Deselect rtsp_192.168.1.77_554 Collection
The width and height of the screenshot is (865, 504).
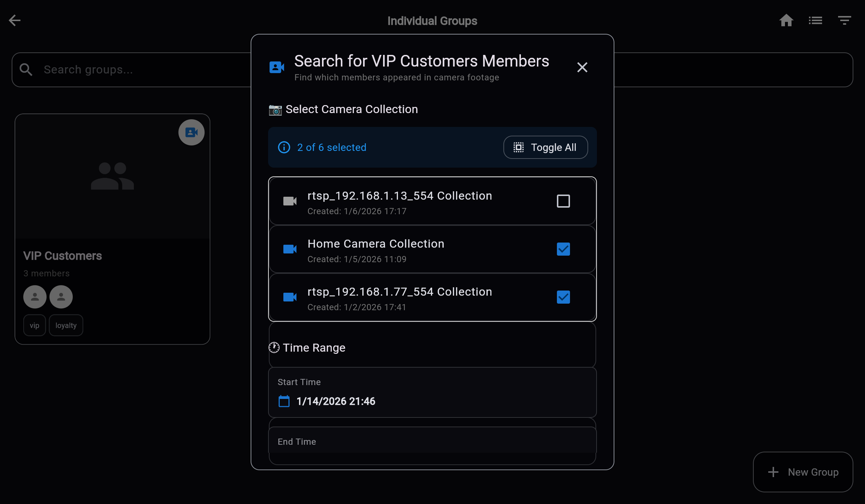tap(563, 297)
